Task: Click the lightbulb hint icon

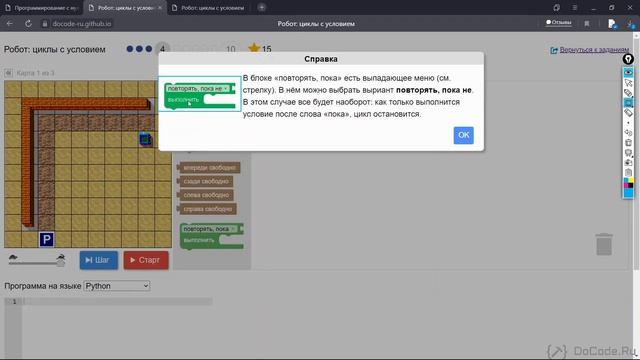Action: click(x=628, y=60)
